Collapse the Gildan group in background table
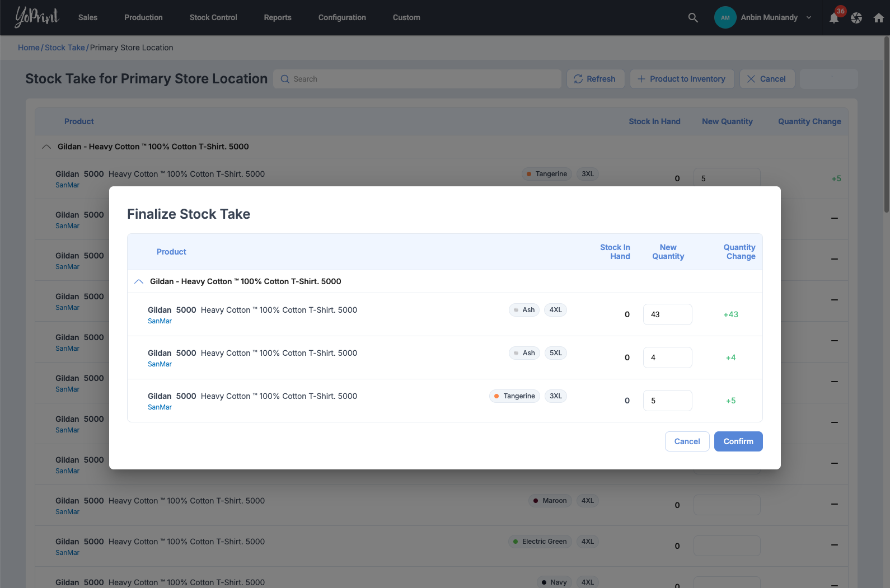This screenshot has width=890, height=588. (x=46, y=147)
